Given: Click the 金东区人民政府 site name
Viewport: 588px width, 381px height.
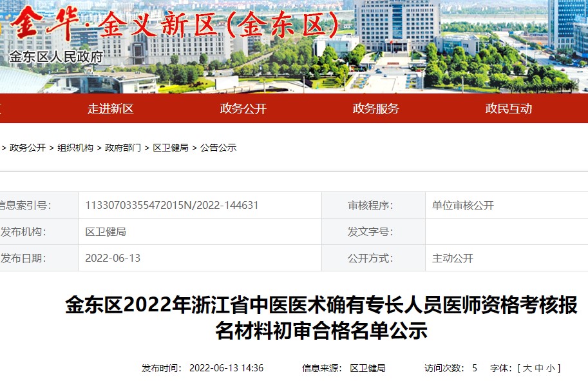Looking at the screenshot, I should point(56,57).
